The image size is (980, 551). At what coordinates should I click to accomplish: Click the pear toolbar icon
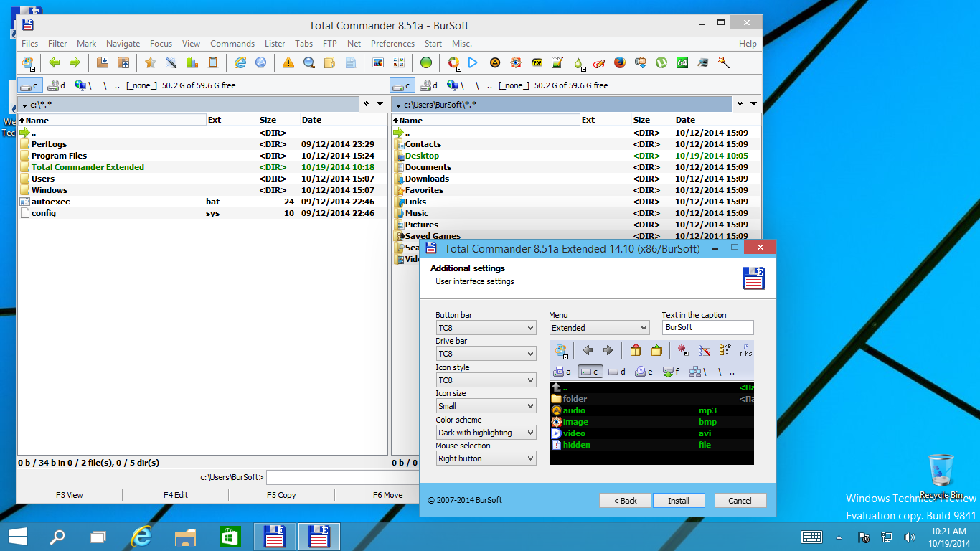pyautogui.click(x=579, y=63)
